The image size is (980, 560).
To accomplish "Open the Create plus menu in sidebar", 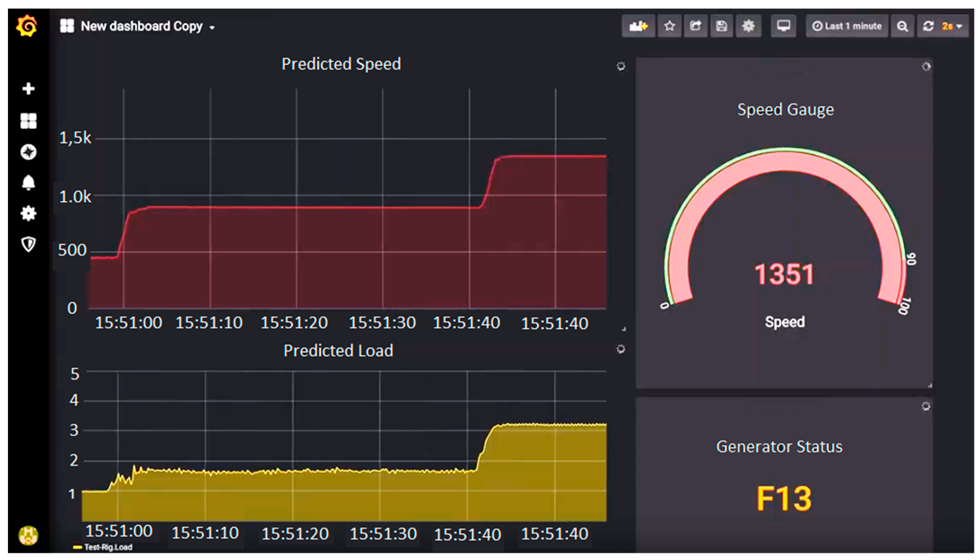I will [28, 89].
